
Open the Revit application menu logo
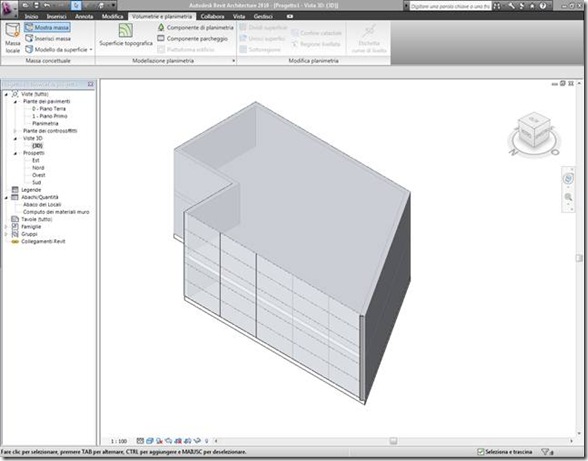pos(8,8)
